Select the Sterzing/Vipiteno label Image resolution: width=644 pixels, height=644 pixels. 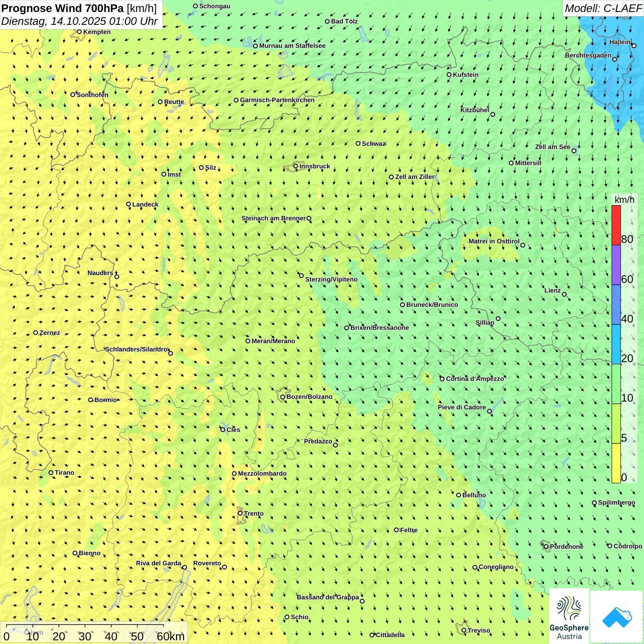tap(331, 280)
